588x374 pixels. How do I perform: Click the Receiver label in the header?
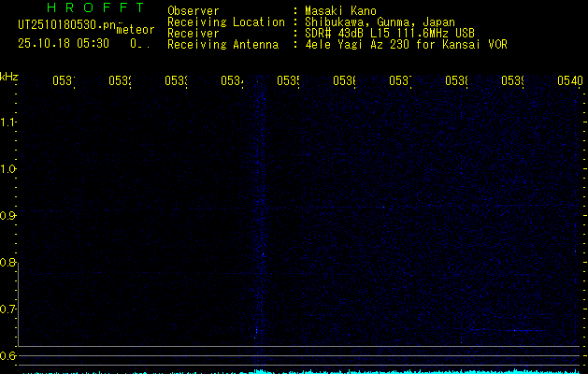tap(194, 34)
